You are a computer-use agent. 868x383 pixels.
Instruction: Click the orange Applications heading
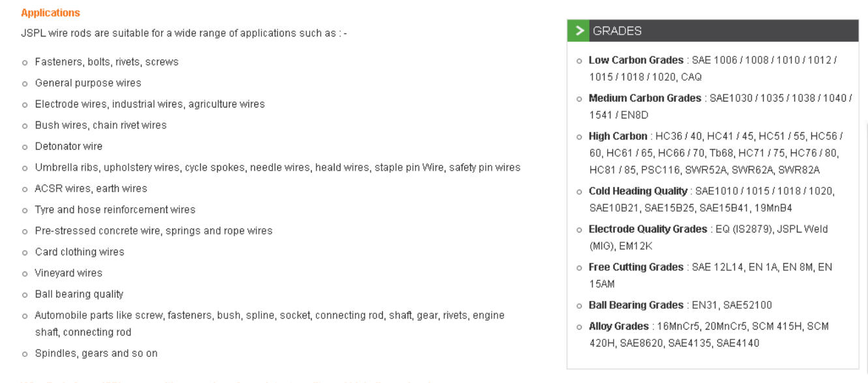pos(50,13)
